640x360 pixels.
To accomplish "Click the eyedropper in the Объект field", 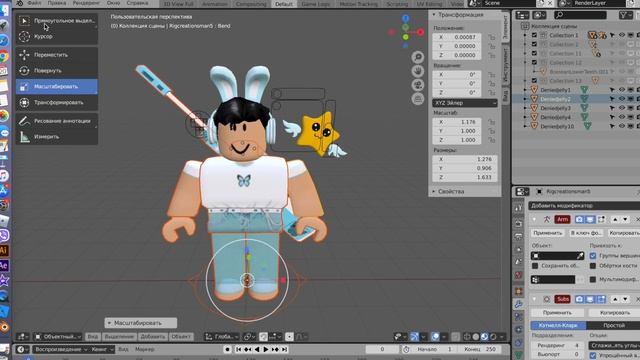I will [x=580, y=256].
